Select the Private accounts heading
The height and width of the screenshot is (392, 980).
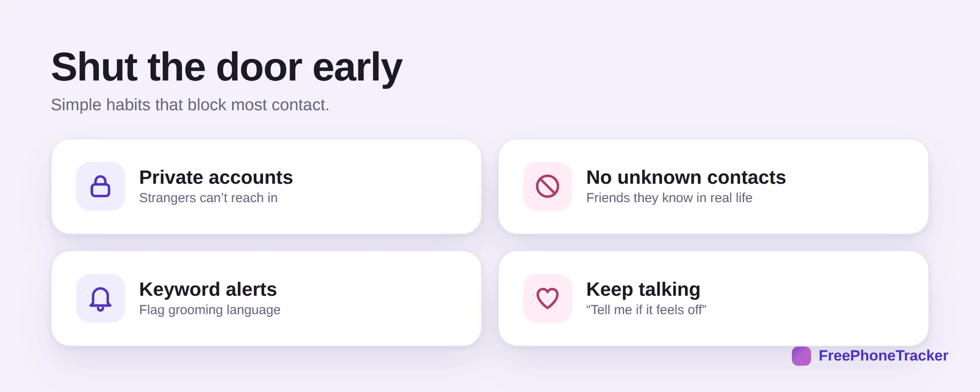[216, 177]
